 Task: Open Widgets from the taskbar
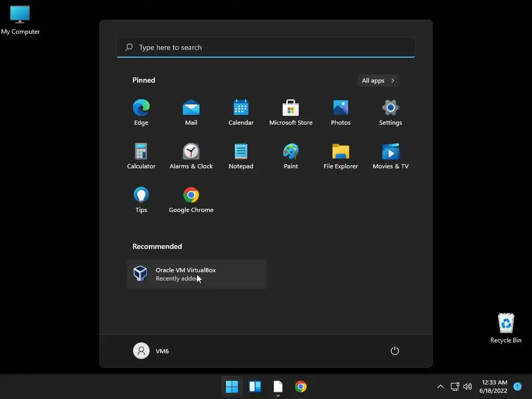[x=255, y=387]
